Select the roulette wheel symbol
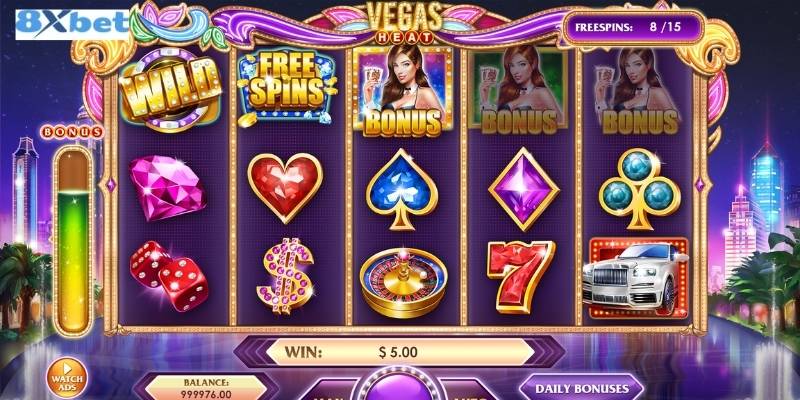The image size is (800, 400). 403,282
